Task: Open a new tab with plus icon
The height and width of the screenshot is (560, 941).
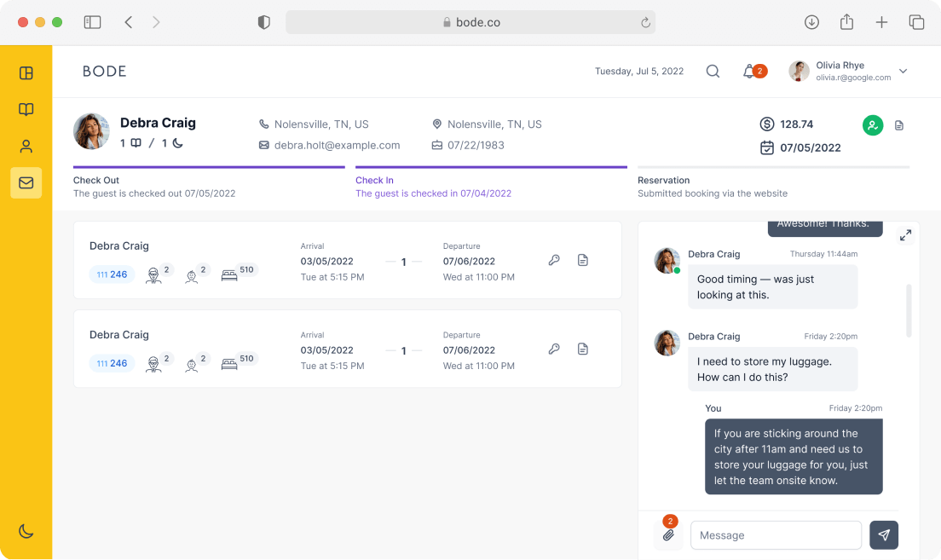Action: click(x=881, y=22)
